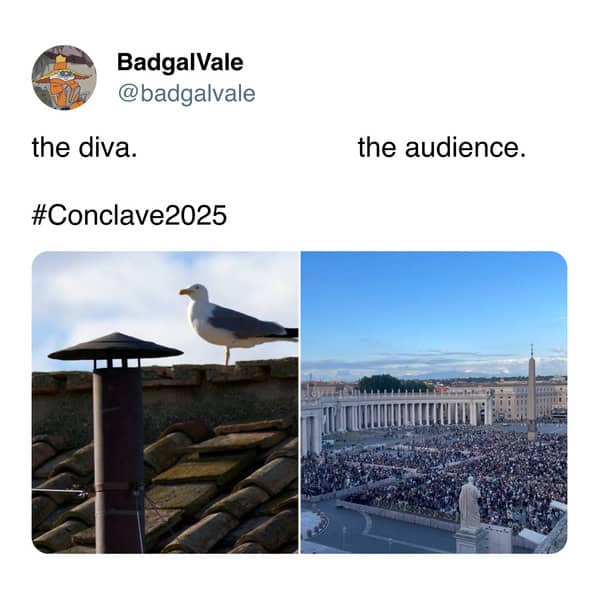Select the text 'the diva.'

click(x=84, y=147)
